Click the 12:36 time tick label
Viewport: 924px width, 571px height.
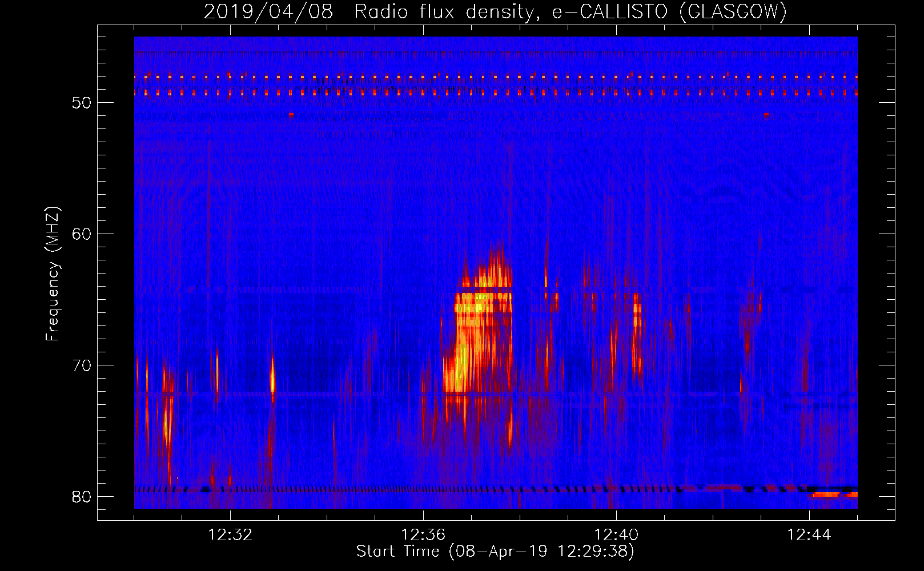point(423,535)
